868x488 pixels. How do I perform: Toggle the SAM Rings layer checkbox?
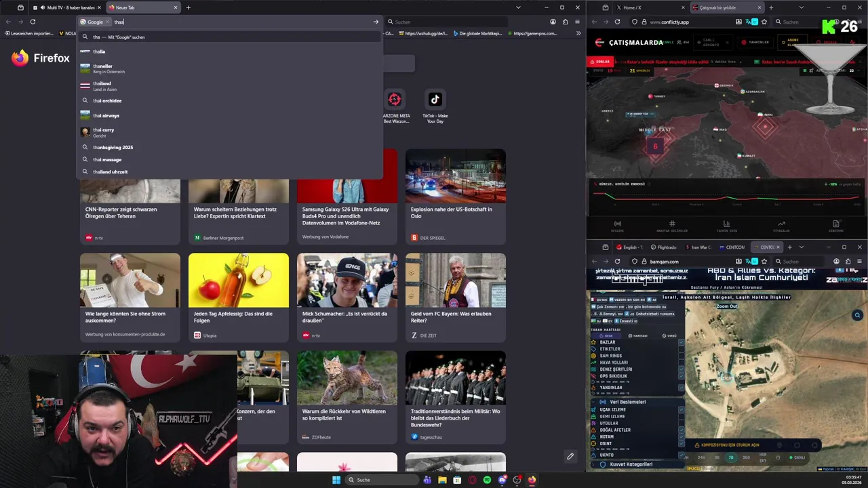[682, 356]
